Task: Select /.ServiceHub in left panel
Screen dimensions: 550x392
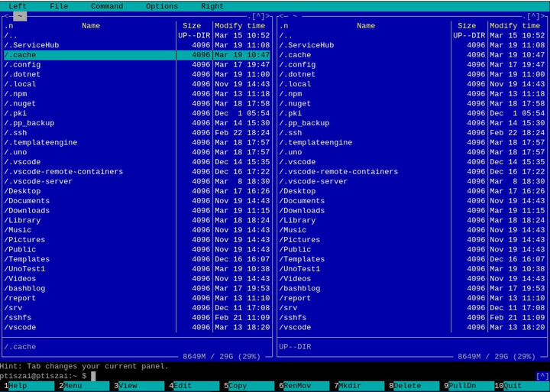Action: [137, 45]
